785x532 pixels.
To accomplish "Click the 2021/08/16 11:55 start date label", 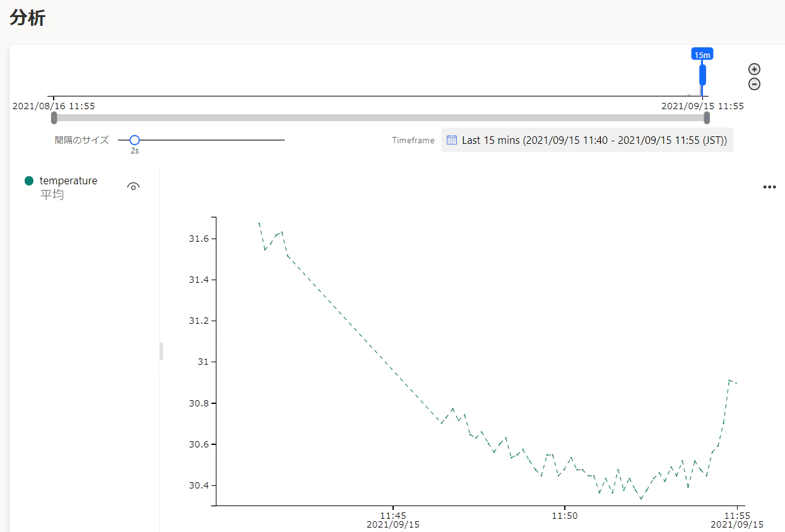I will [x=54, y=106].
